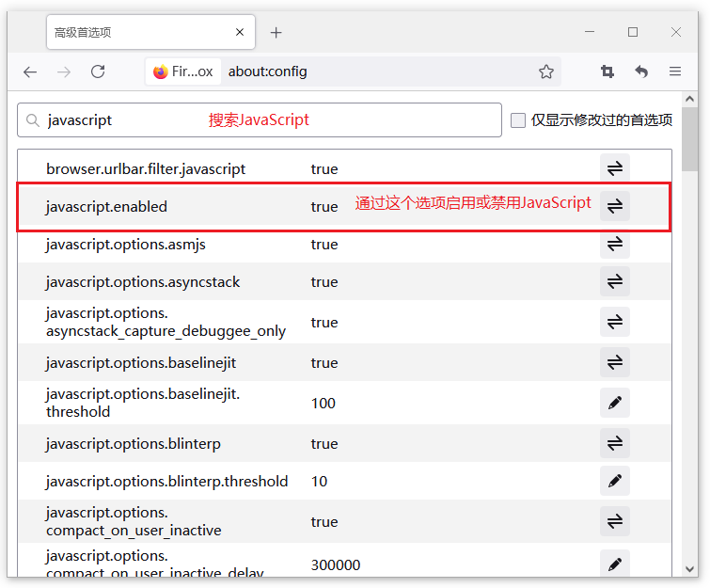Toggle javascript.options.asmjs value
710x588 pixels.
[614, 244]
